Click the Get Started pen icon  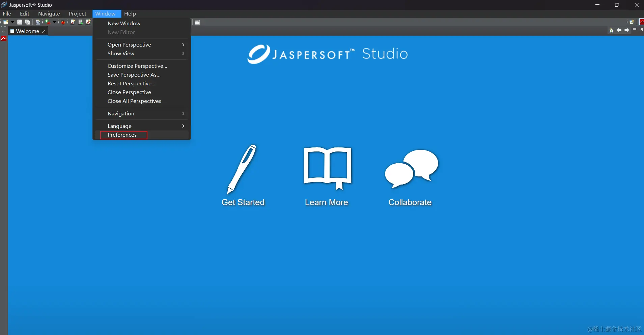point(242,169)
